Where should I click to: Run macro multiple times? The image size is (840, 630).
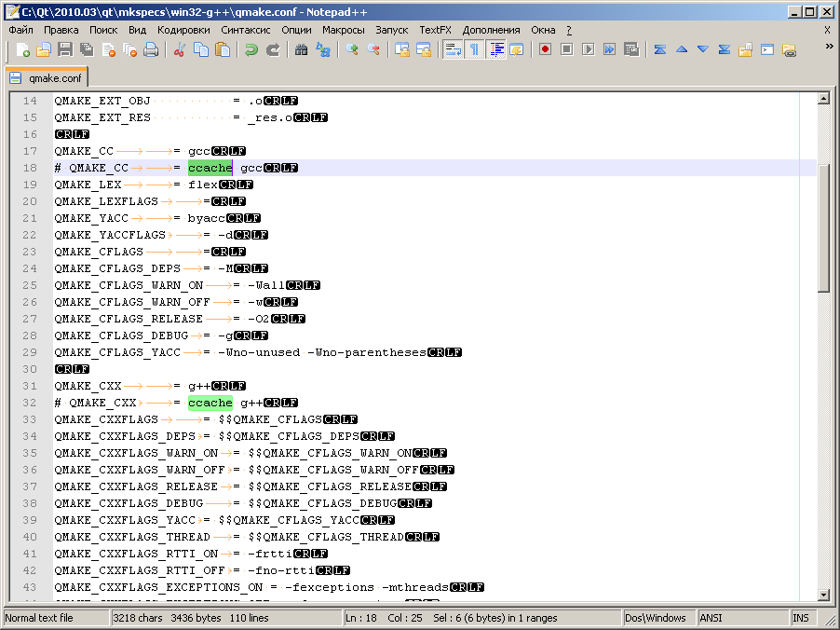click(x=610, y=49)
